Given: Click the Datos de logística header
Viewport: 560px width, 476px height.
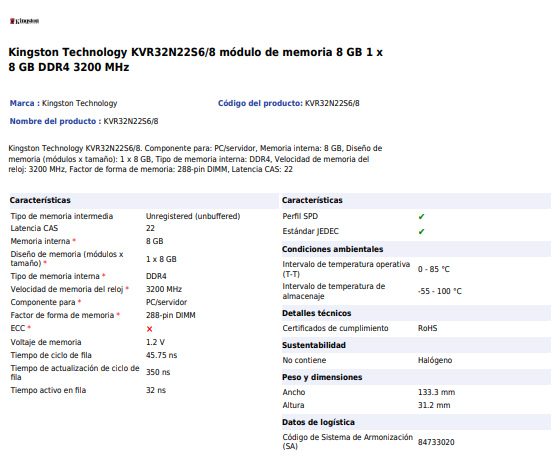Looking at the screenshot, I should pos(416,422).
